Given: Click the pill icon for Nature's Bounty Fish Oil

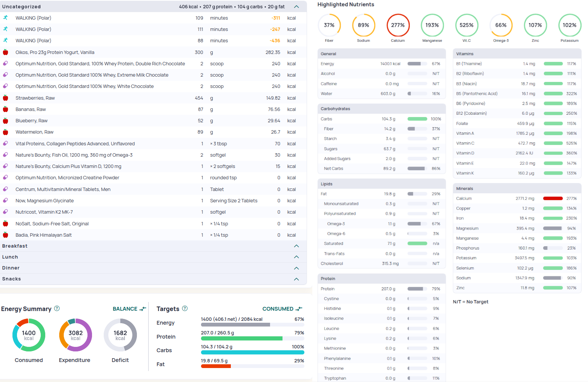Looking at the screenshot, I should 5,155.
